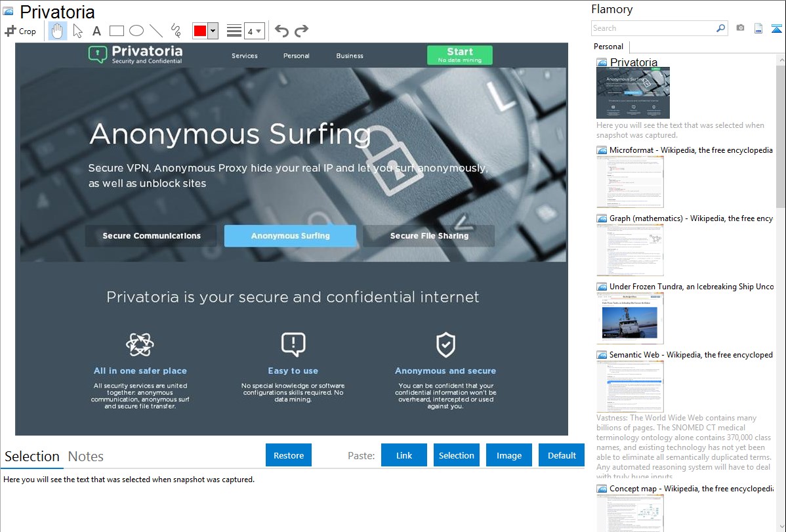Open the color dropdown arrow

click(213, 31)
